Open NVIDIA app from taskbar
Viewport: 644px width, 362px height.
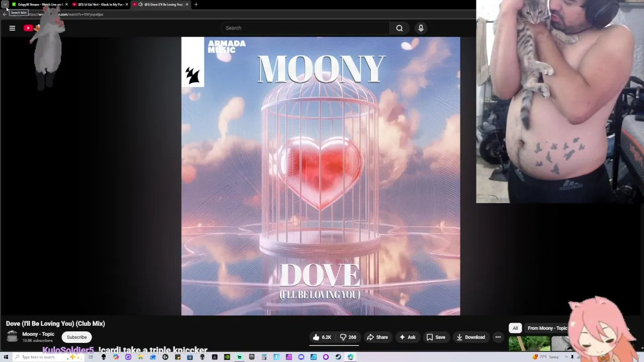[x=227, y=357]
